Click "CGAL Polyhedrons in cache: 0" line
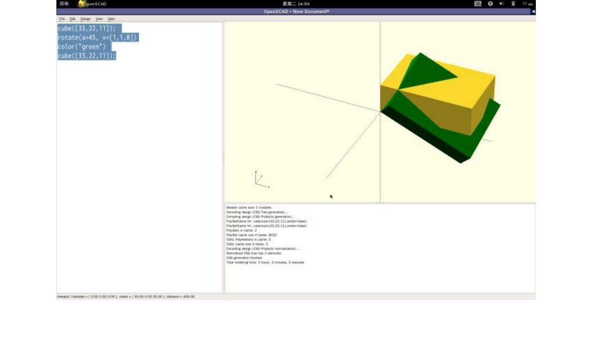Image resolution: width=592 pixels, height=364 pixels. click(x=248, y=240)
